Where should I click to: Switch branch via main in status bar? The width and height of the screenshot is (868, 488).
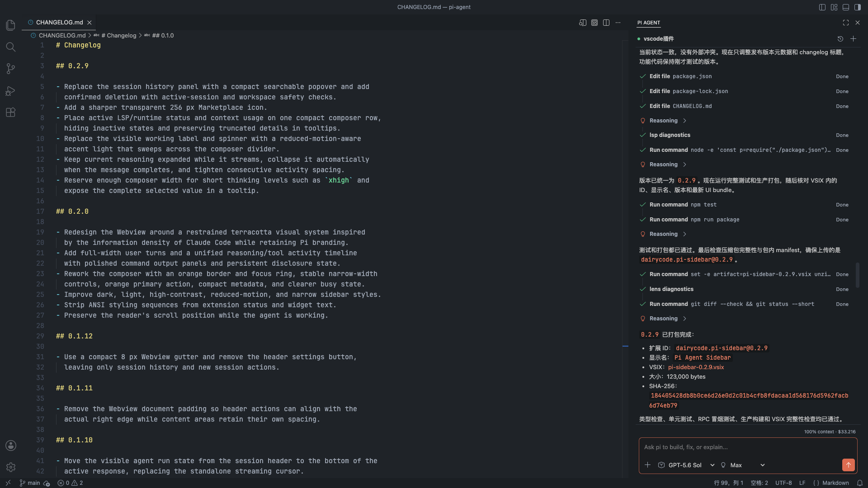(30, 483)
